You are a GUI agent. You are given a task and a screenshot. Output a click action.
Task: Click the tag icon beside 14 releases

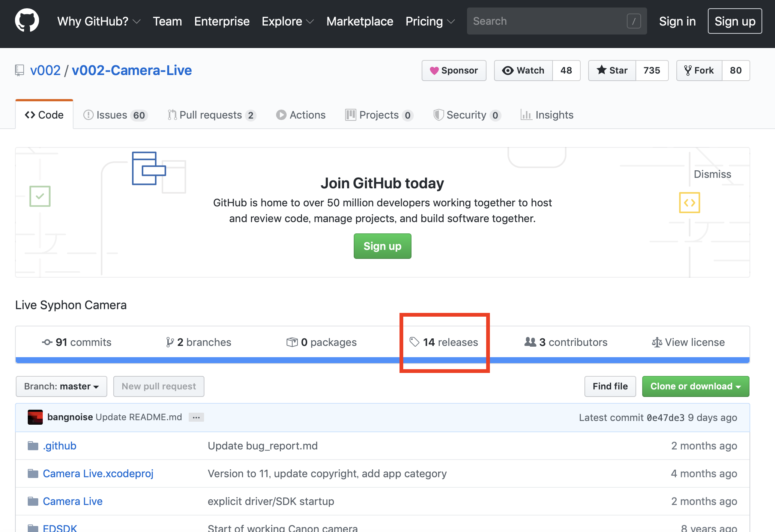415,342
